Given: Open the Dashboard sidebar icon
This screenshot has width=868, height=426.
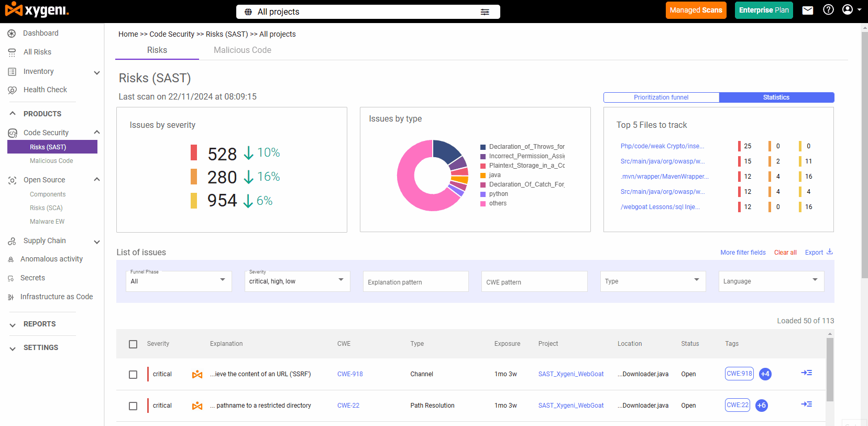Looking at the screenshot, I should coord(12,34).
